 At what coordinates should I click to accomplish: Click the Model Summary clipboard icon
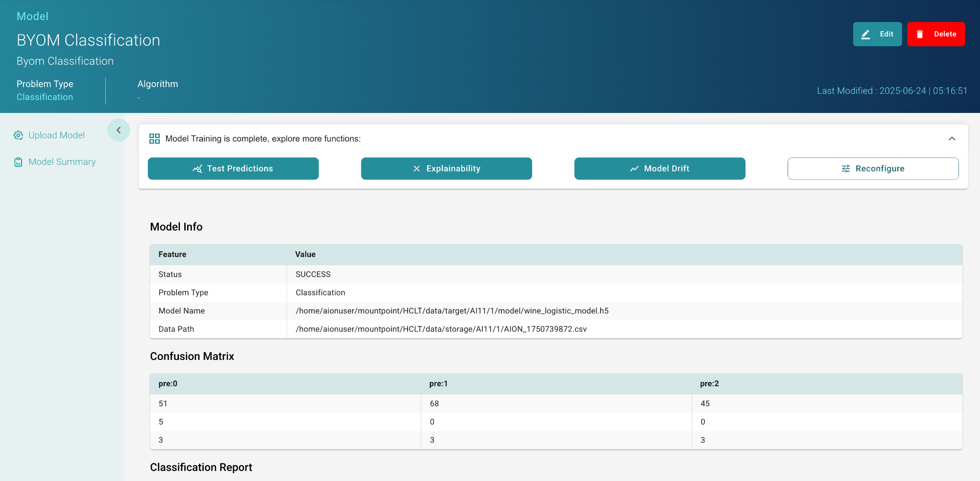click(x=18, y=162)
